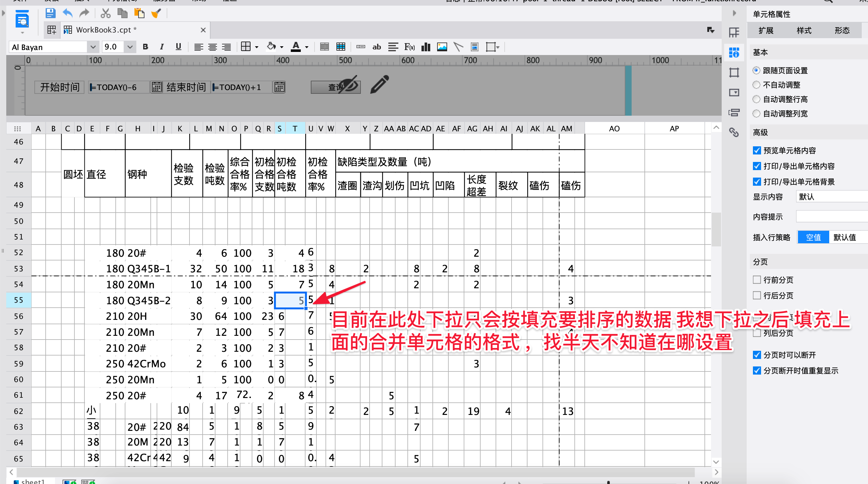Image resolution: width=868 pixels, height=484 pixels.
Task: Uncheck preview cell content checkbox
Action: [757, 150]
